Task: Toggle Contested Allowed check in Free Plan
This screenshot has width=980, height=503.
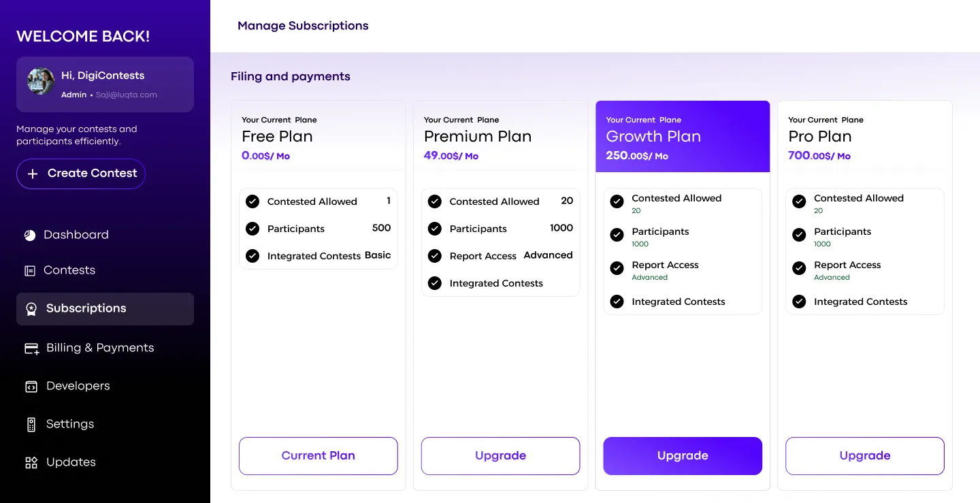Action: click(x=252, y=201)
